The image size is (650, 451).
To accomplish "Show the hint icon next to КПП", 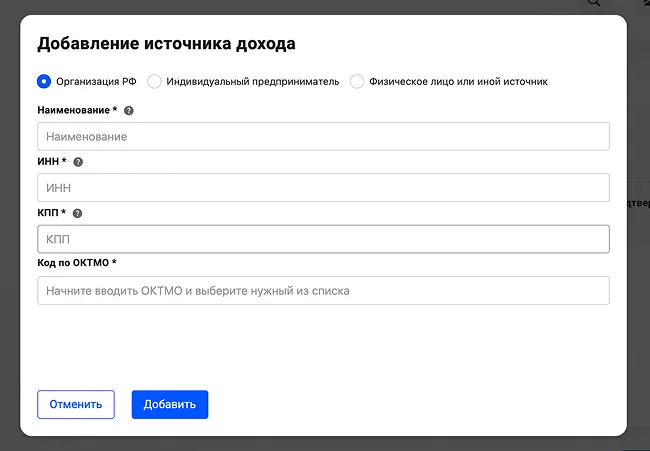I will tap(77, 213).
